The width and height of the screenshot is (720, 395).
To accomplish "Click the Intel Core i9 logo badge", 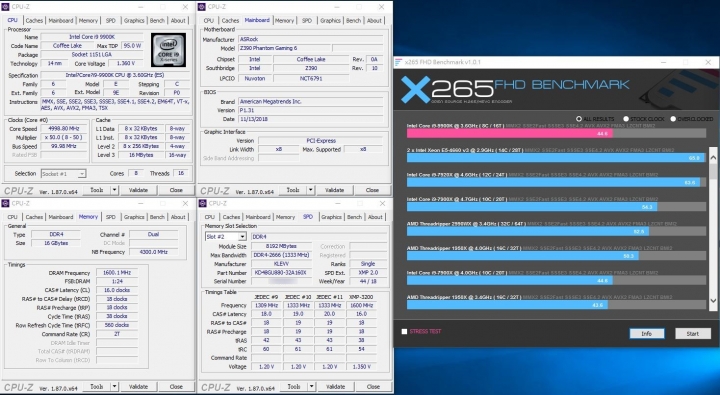I will 169,50.
